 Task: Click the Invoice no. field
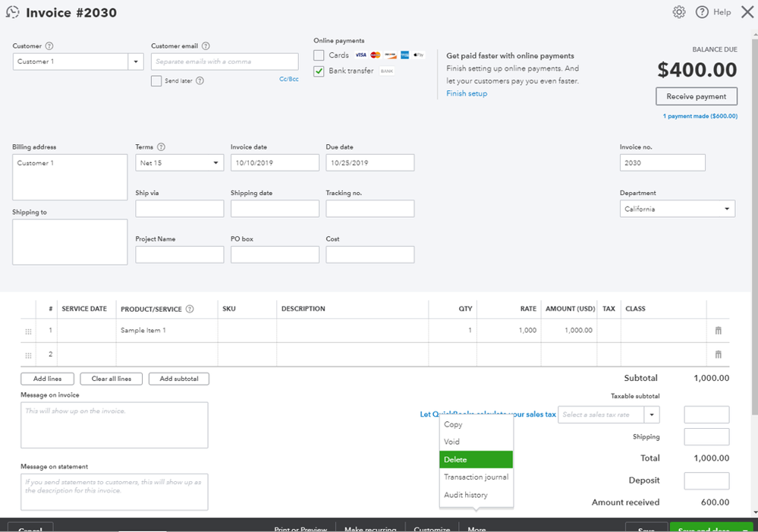[x=662, y=162]
